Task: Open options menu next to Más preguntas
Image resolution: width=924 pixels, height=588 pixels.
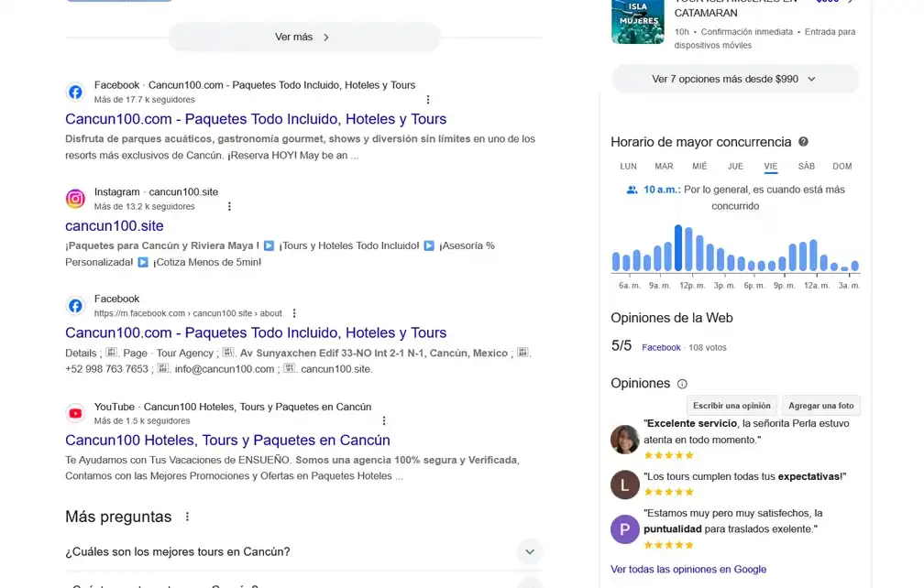Action: click(187, 517)
